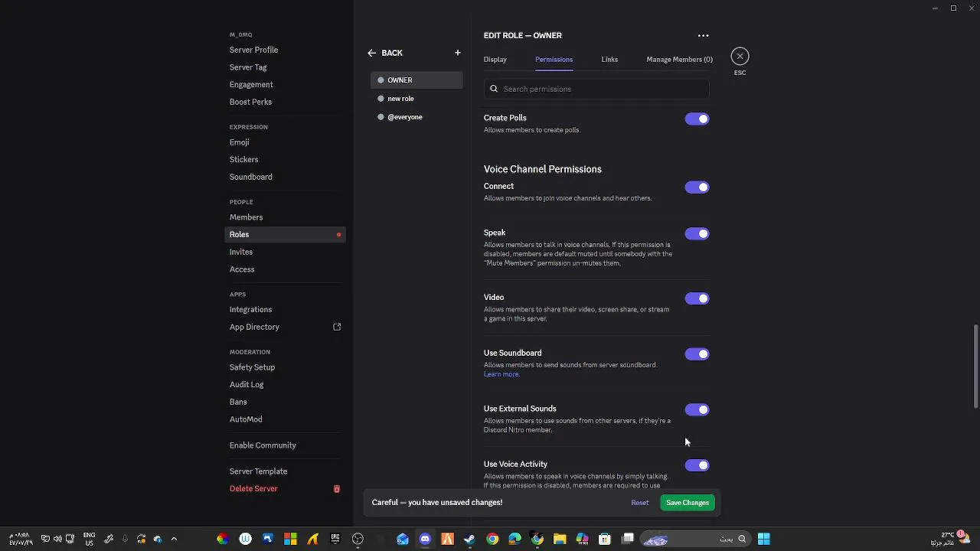Click the settings page vertical scrollbar
980x551 pixels.
coord(975,367)
